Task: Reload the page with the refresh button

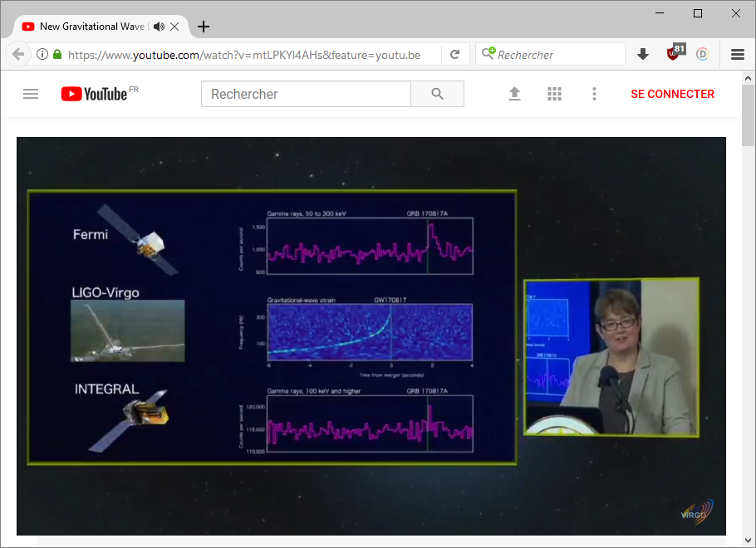Action: (454, 55)
